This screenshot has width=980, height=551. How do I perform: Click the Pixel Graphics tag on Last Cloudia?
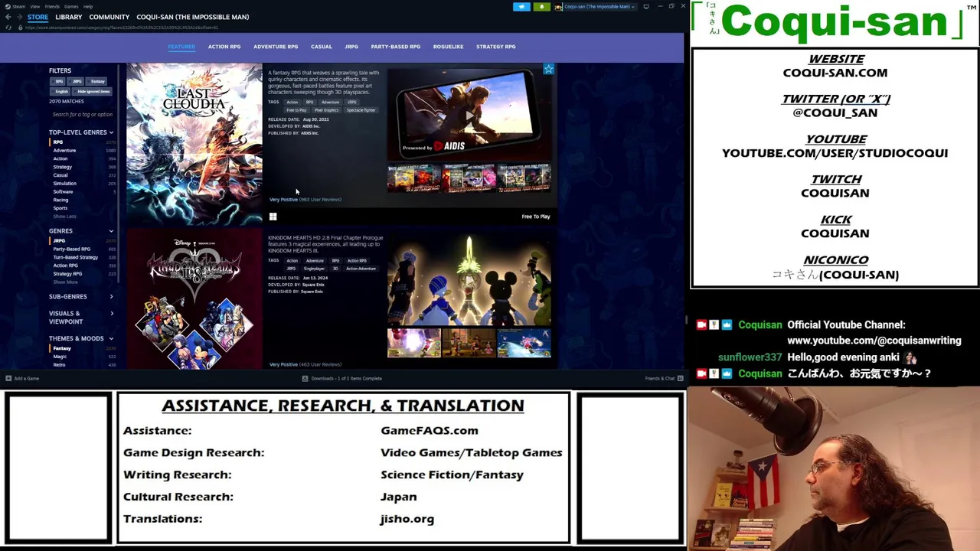point(326,110)
